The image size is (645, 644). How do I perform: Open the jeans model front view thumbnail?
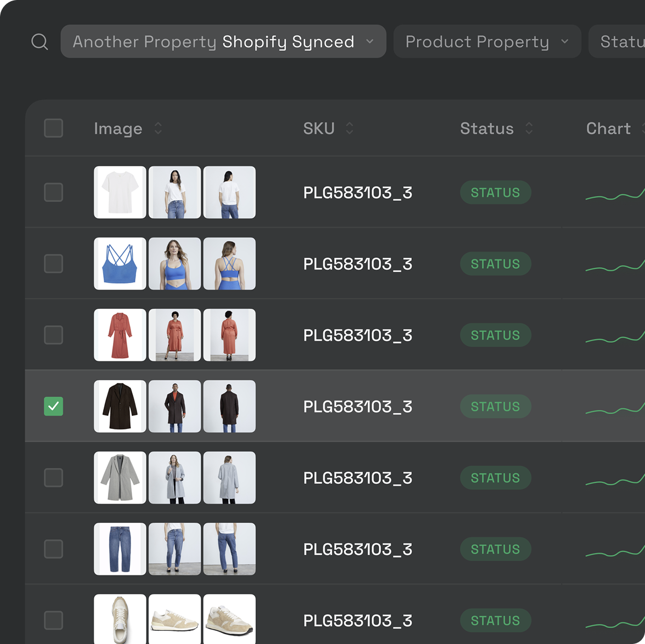175,549
